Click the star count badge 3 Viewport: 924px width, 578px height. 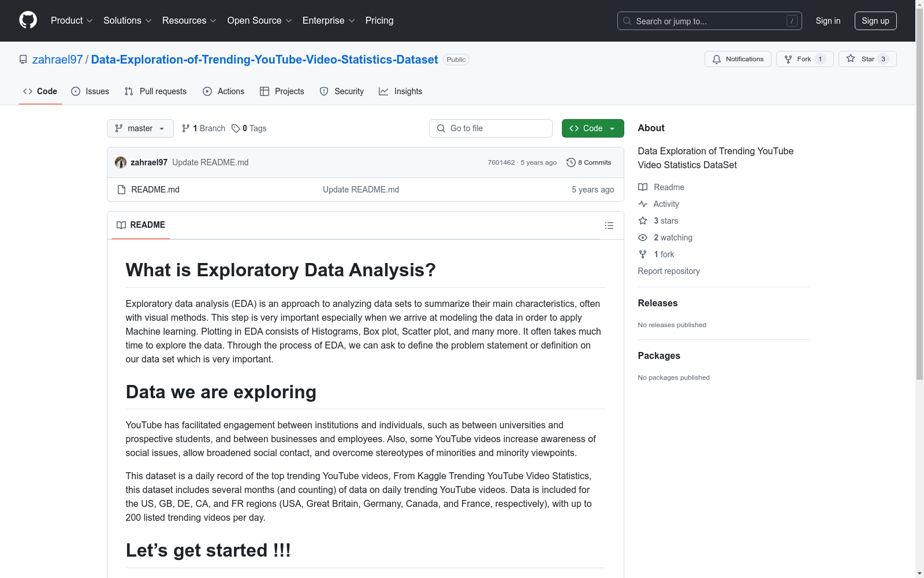883,59
